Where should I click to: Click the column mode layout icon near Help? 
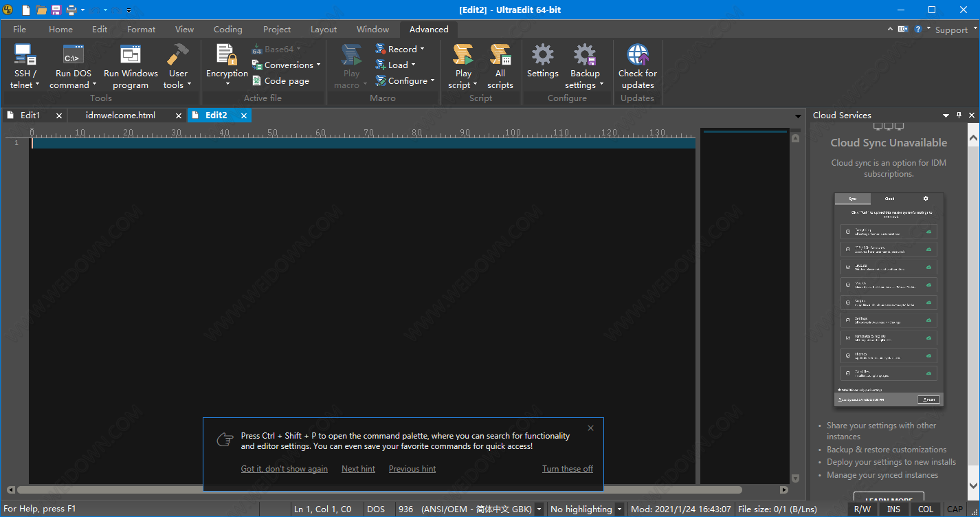point(902,29)
